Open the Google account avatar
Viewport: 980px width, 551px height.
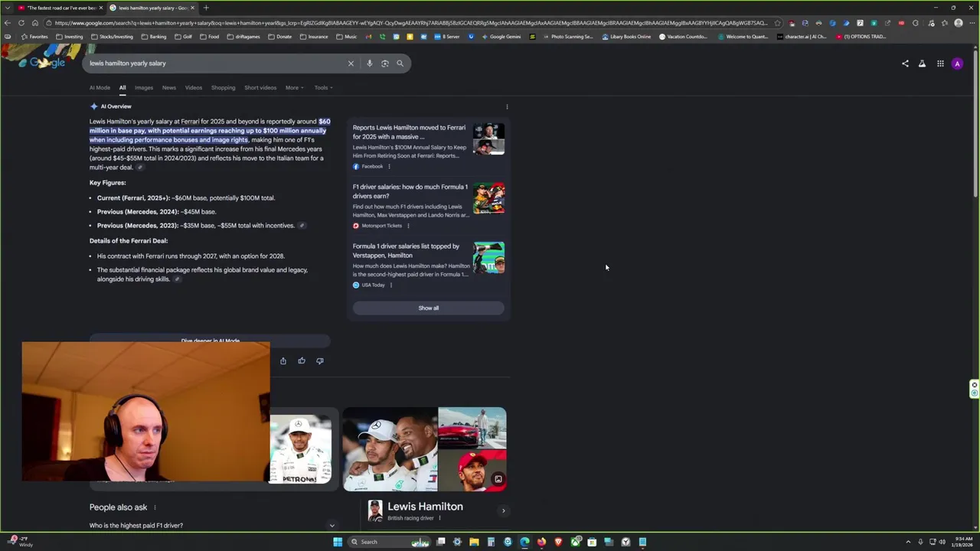click(957, 64)
